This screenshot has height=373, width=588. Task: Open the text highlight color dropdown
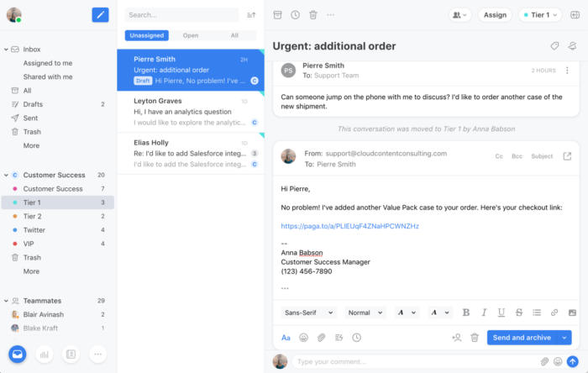click(440, 313)
